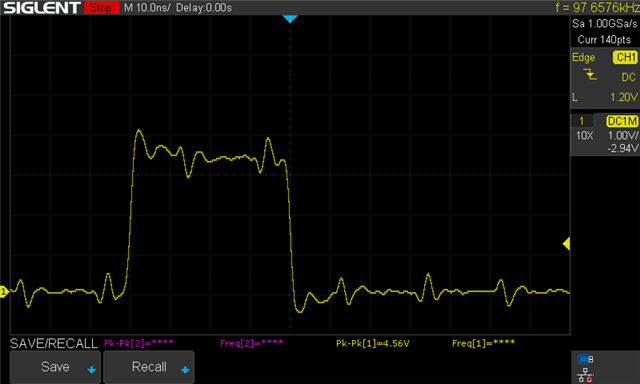The height and width of the screenshot is (384, 640).
Task: Click the channel 1 ground marker
Action: [x=4, y=291]
